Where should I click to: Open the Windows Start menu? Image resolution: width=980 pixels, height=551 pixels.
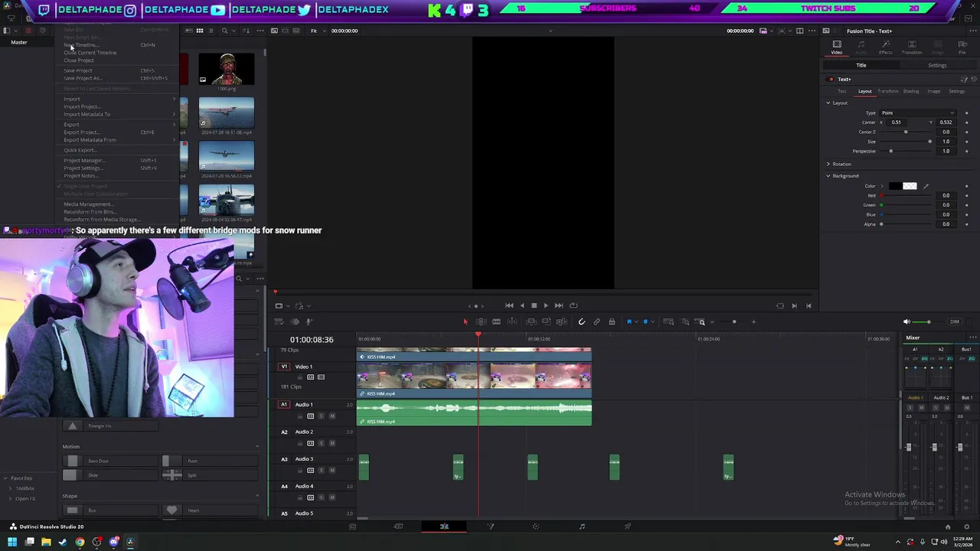pyautogui.click(x=12, y=542)
